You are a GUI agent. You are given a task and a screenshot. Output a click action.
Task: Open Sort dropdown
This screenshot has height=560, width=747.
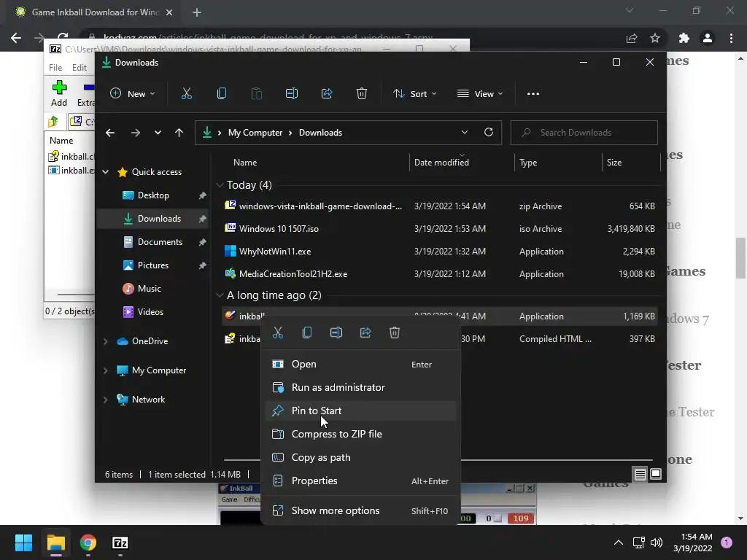coord(414,94)
